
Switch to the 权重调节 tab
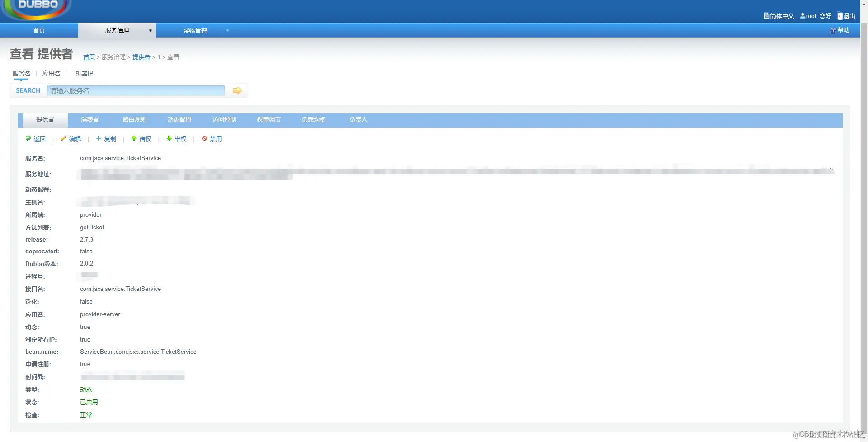point(269,119)
